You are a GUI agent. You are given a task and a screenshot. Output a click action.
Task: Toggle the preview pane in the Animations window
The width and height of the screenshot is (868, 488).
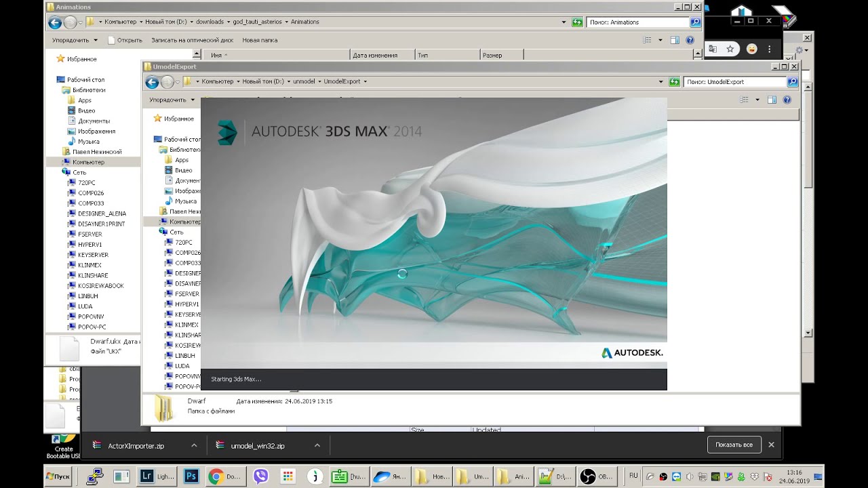pyautogui.click(x=675, y=40)
